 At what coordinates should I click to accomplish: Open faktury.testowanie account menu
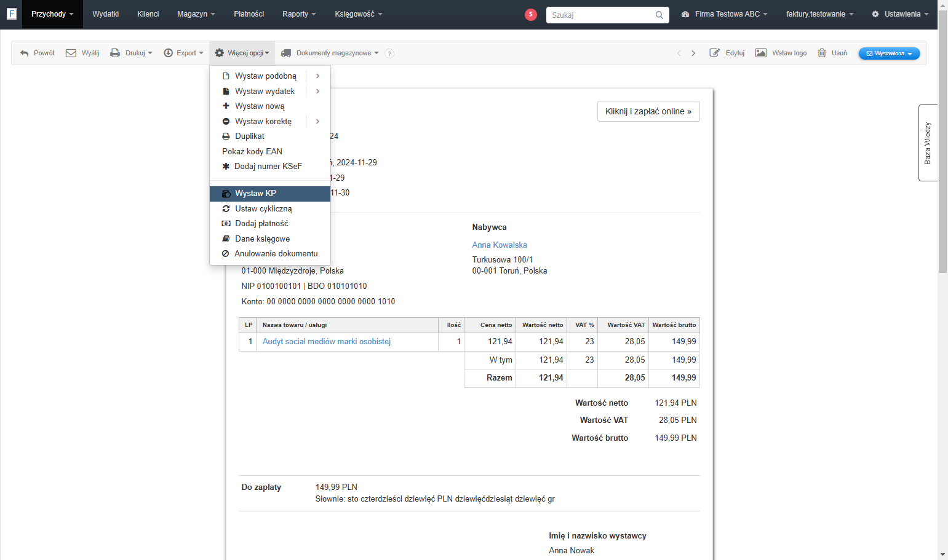click(820, 14)
